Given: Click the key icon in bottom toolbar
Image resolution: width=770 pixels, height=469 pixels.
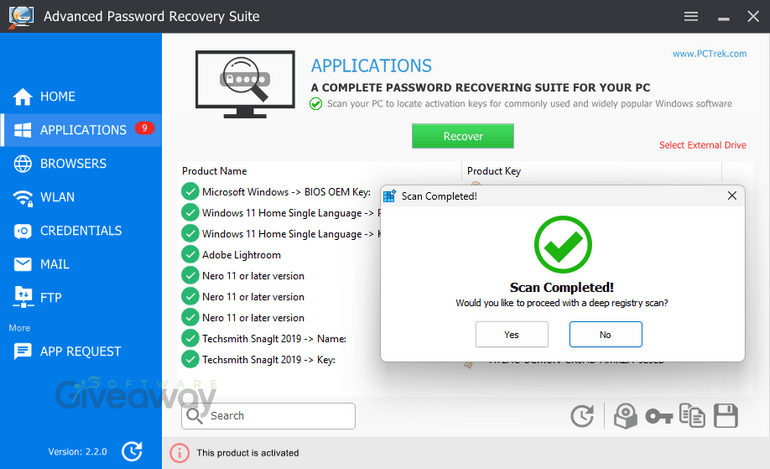Looking at the screenshot, I should coord(659,416).
